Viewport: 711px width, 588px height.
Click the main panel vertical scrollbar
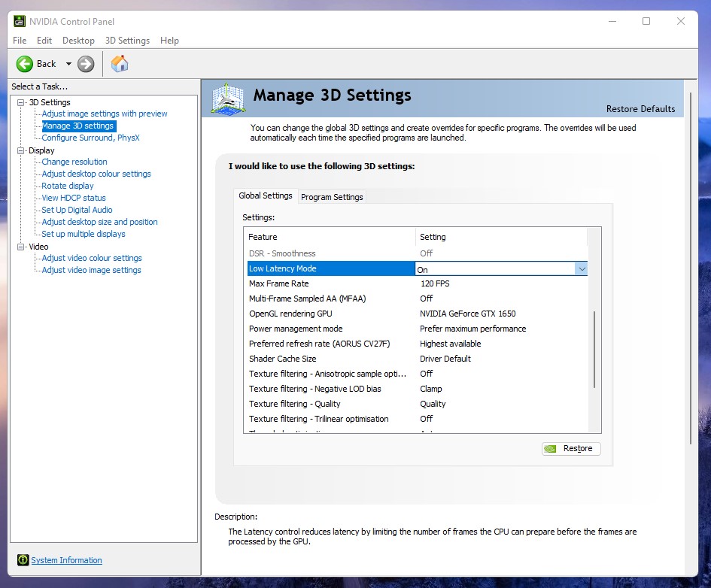(691, 267)
